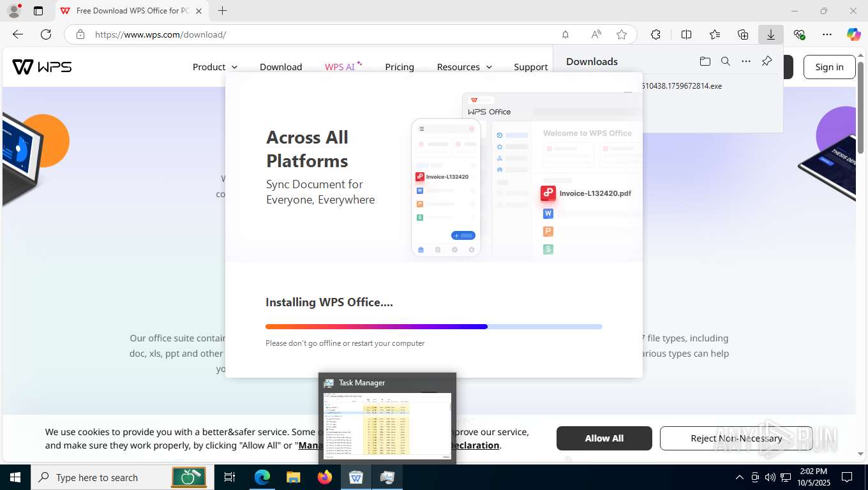Open a new browser tab

coord(222,11)
